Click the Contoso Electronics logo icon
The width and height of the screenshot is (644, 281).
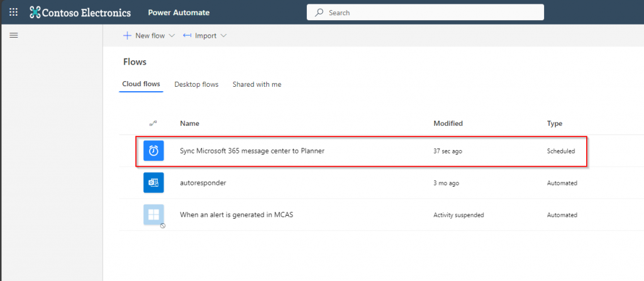coord(35,13)
